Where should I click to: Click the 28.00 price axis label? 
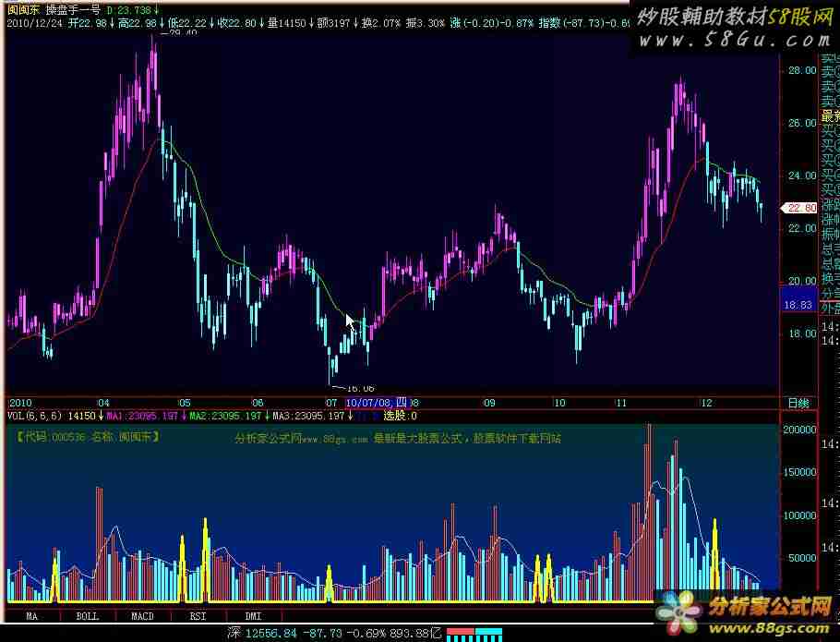pyautogui.click(x=802, y=71)
